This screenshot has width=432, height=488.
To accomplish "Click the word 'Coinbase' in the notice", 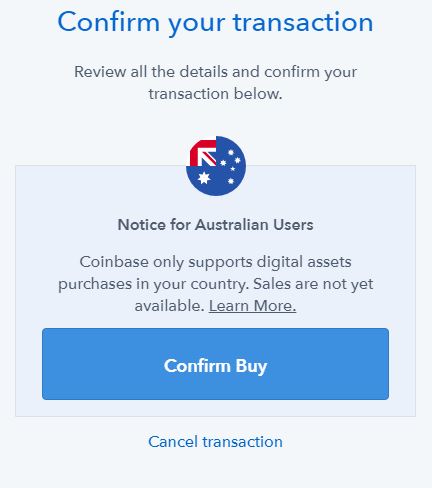I will [x=114, y=262].
